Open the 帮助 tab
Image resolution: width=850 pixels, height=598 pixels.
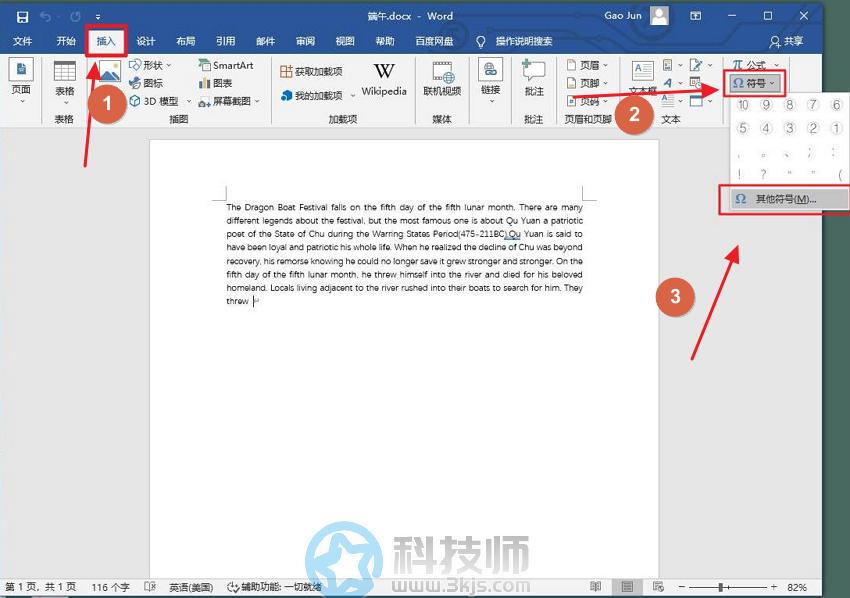[x=385, y=41]
